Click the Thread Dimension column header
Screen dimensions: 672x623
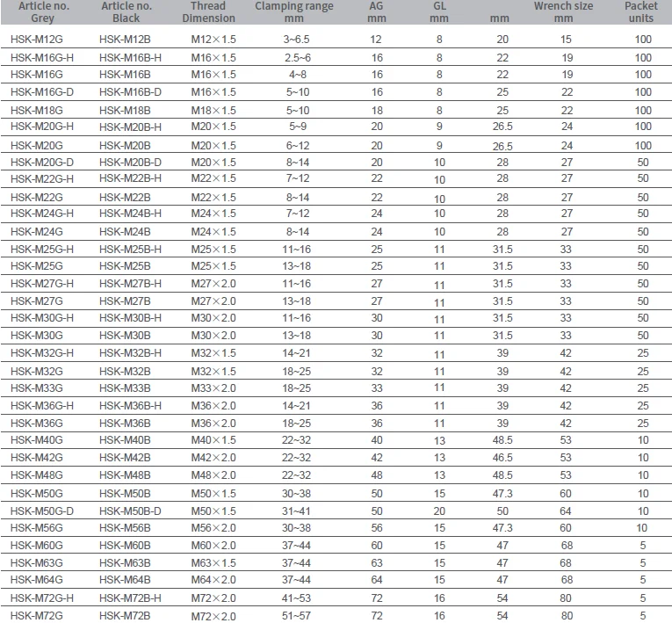point(213,11)
